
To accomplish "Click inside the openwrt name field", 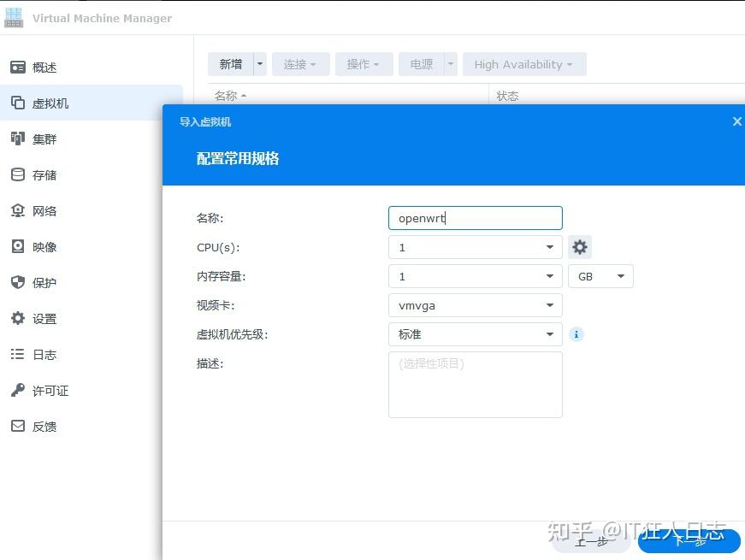I will [x=475, y=218].
